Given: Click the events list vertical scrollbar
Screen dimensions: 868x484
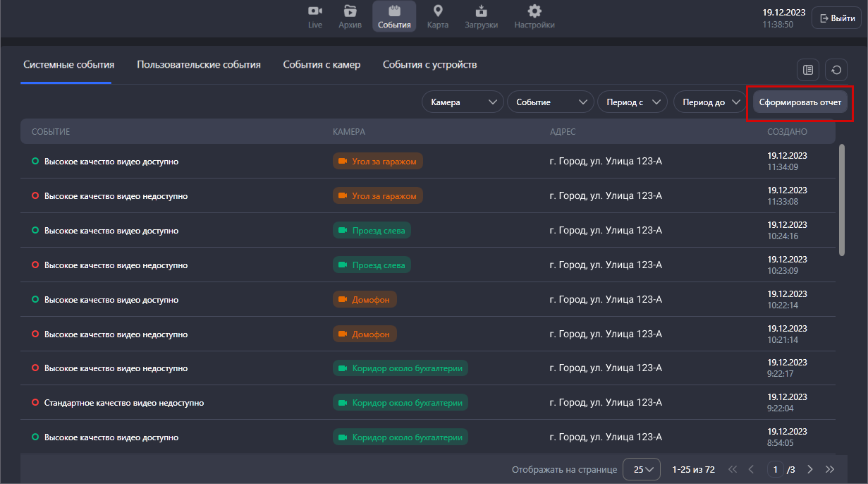Looking at the screenshot, I should coord(842,200).
